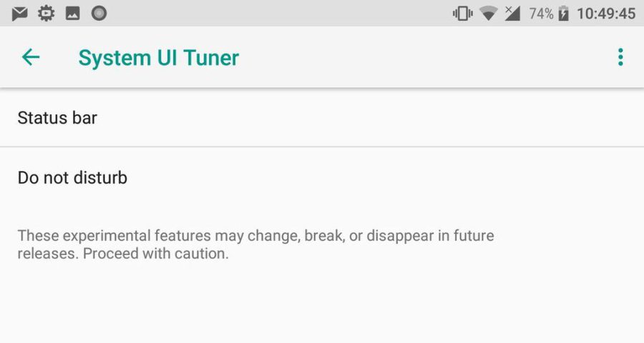Tap empty toolbar space right of the title
Viewport: 644px width, 343px height.
point(429,57)
